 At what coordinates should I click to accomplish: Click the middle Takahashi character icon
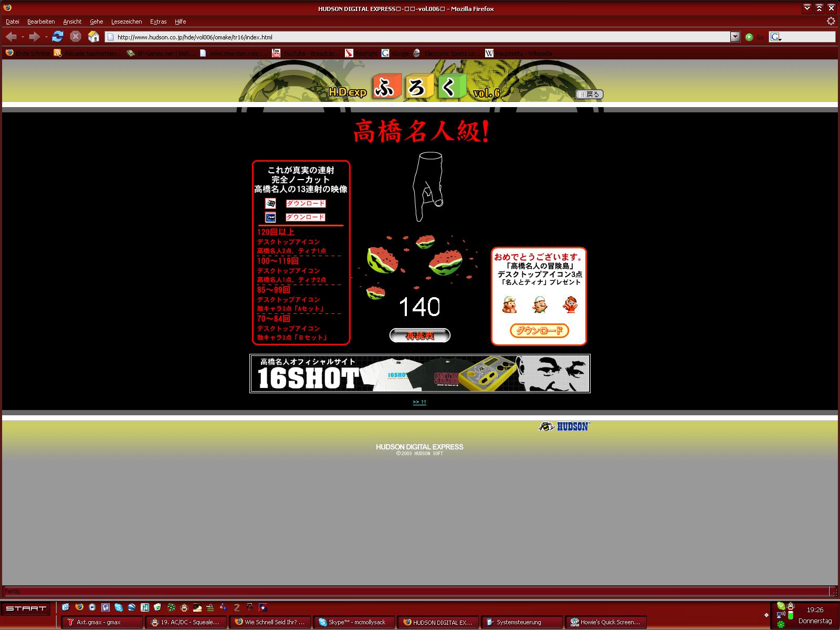(540, 304)
